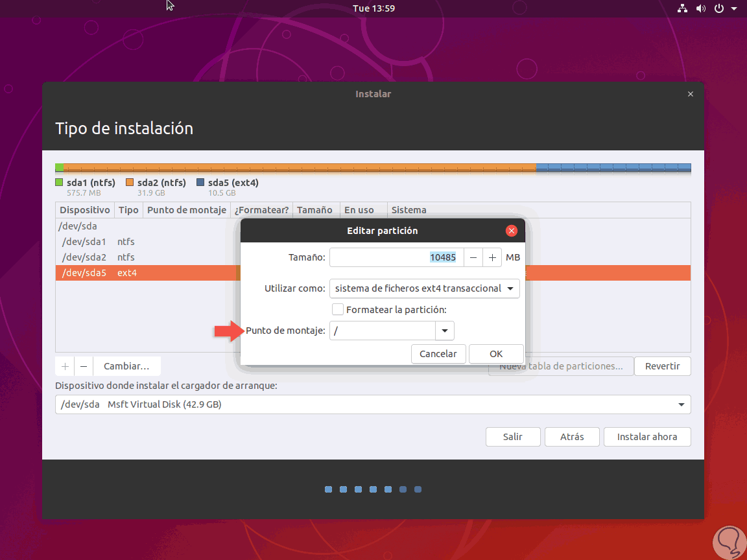Image resolution: width=747 pixels, height=560 pixels.
Task: Click the ¿Formatear? column header
Action: [x=261, y=210]
